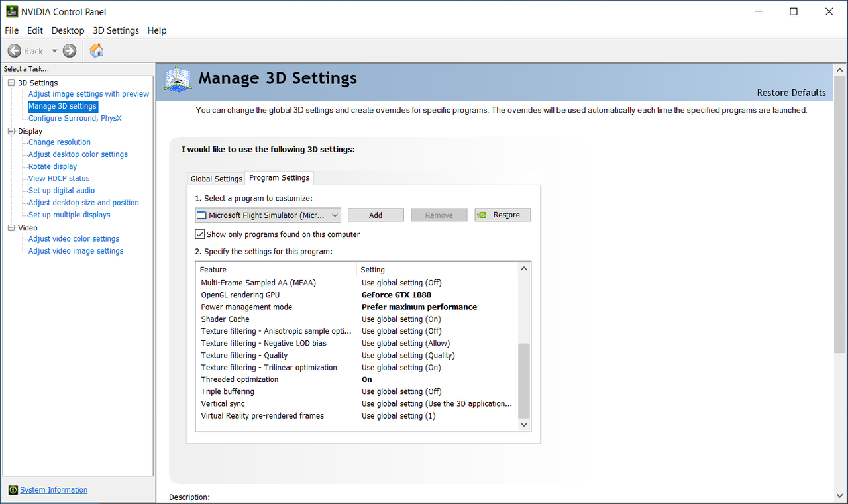This screenshot has width=848, height=504.
Task: Select Vertical sync feature row
Action: [x=356, y=404]
